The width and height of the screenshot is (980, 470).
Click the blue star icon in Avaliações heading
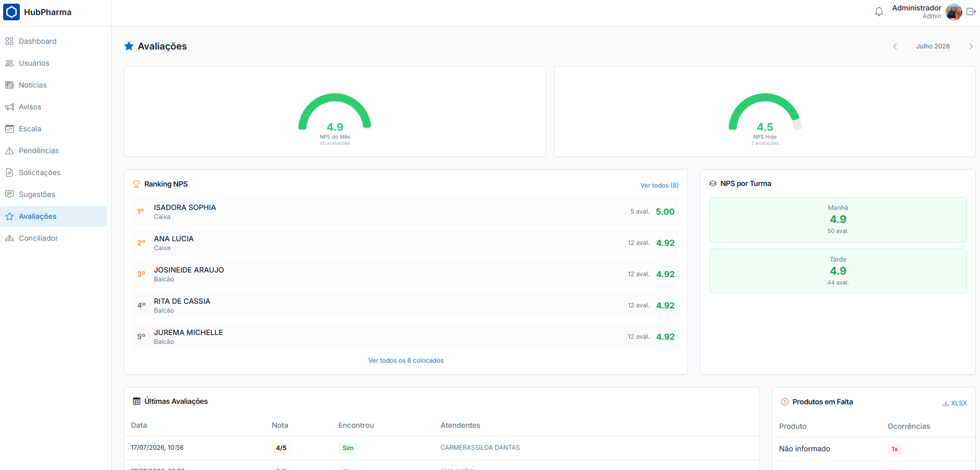[129, 46]
